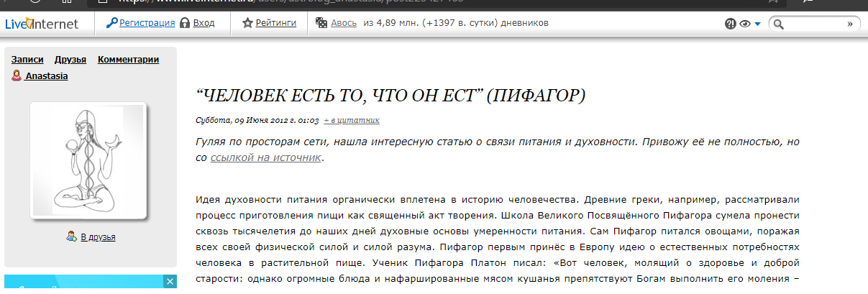The height and width of the screenshot is (294, 868).
Task: Click the padlock icon beside Вход
Action: (185, 23)
